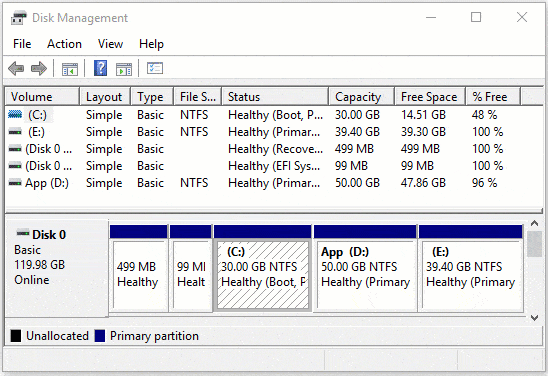Viewport: 548px width, 376px height.
Task: Maximize the Disk Management window
Action: [x=476, y=17]
